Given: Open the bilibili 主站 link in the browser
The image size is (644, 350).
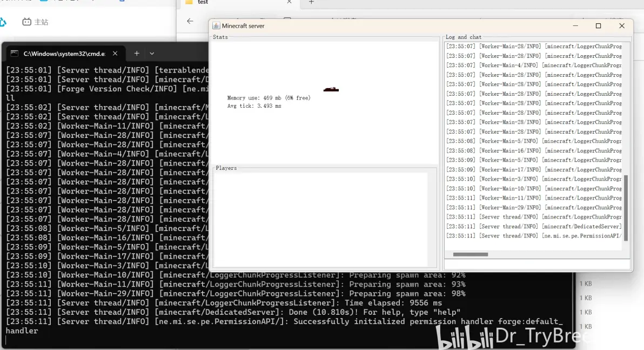Looking at the screenshot, I should coord(35,22).
